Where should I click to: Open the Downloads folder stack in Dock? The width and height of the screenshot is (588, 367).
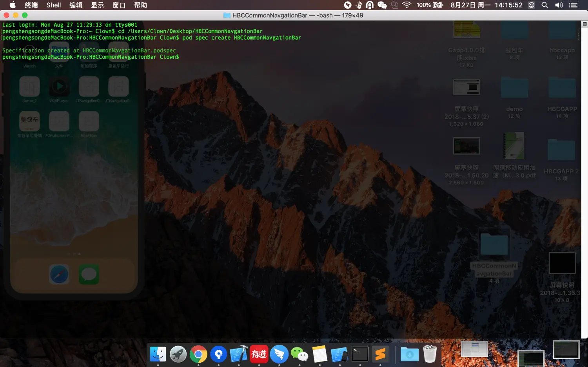point(410,354)
